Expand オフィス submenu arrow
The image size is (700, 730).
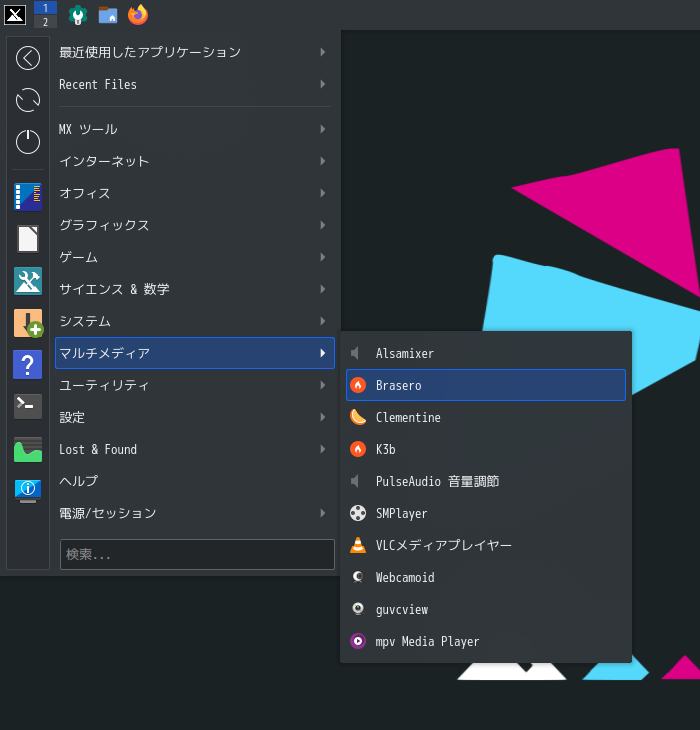[323, 193]
